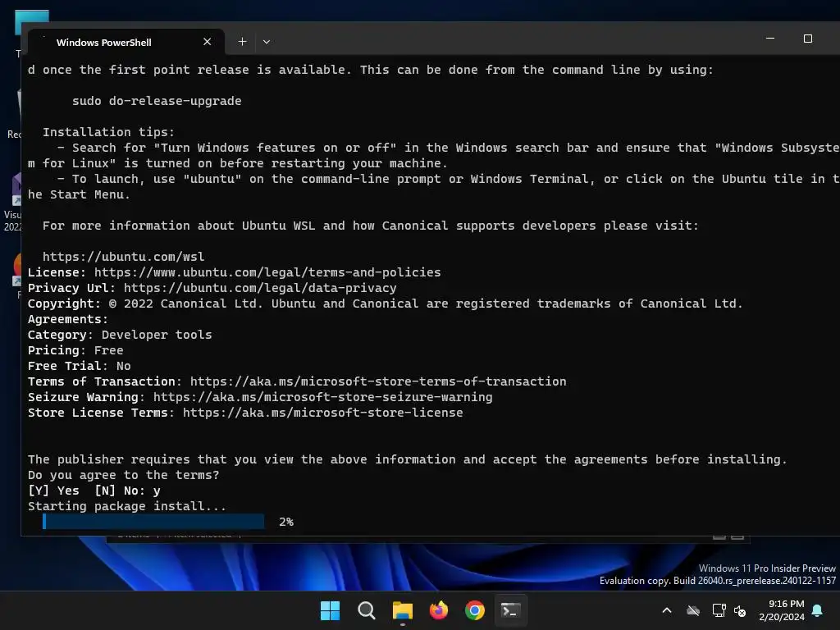Minimize the Terminal window
Viewport: 840px width, 630px height.
coord(770,39)
